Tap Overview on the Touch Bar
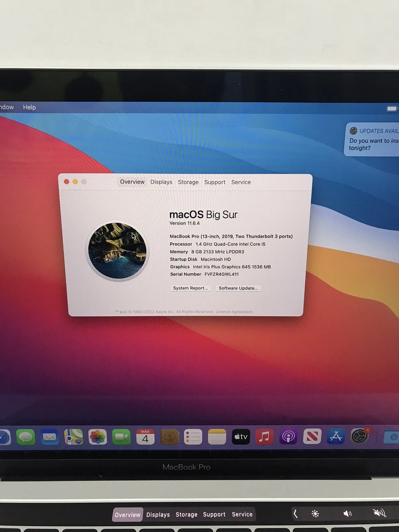The height and width of the screenshot is (532, 399). 128,515
